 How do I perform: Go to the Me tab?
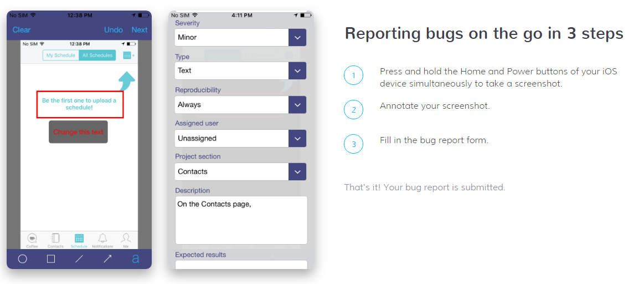click(126, 240)
